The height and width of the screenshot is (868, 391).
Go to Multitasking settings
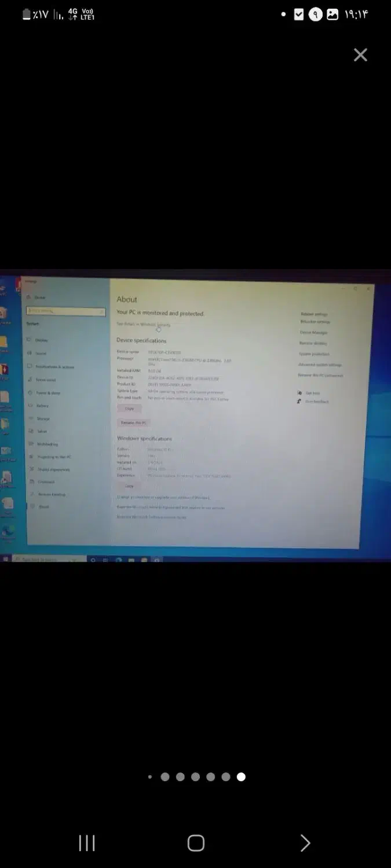pyautogui.click(x=43, y=444)
